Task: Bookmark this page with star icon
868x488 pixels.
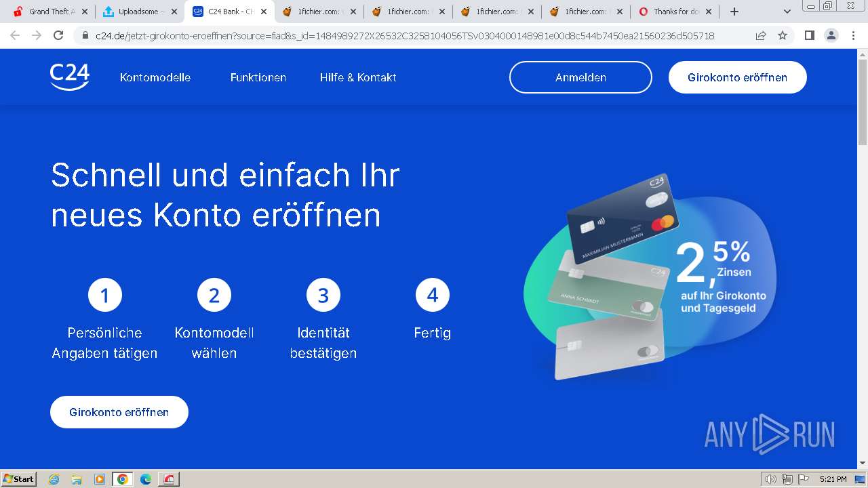Action: 783,35
